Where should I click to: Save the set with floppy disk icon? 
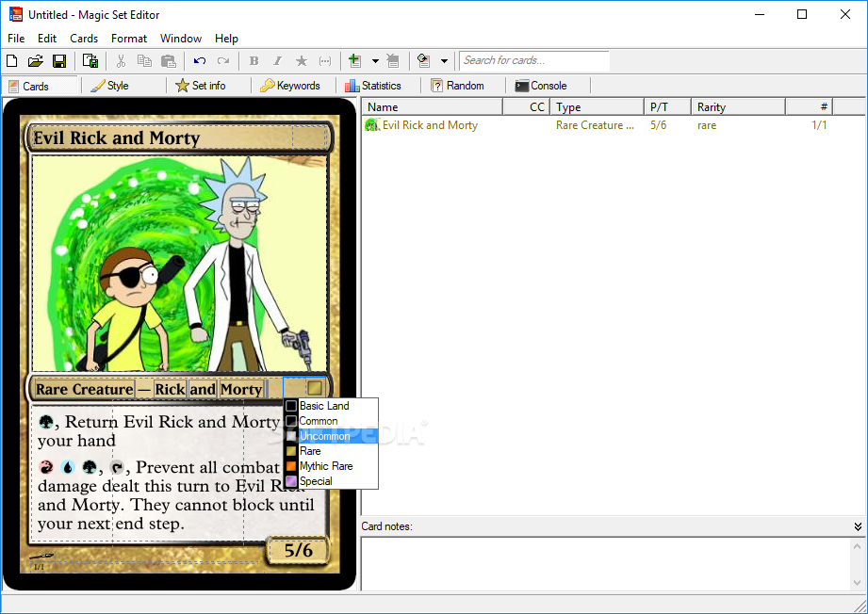[x=59, y=61]
